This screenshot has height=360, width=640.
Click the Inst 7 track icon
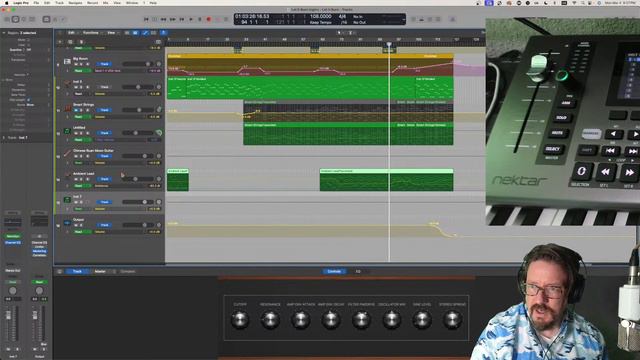coord(67,200)
